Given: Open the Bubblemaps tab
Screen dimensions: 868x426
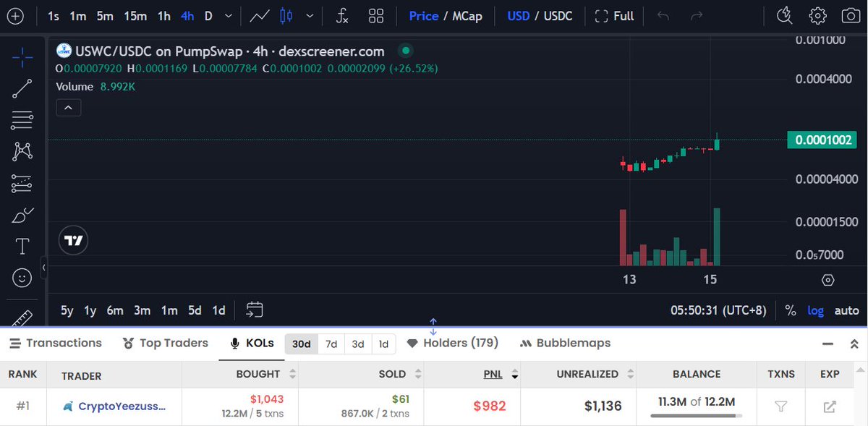Looking at the screenshot, I should click(565, 343).
